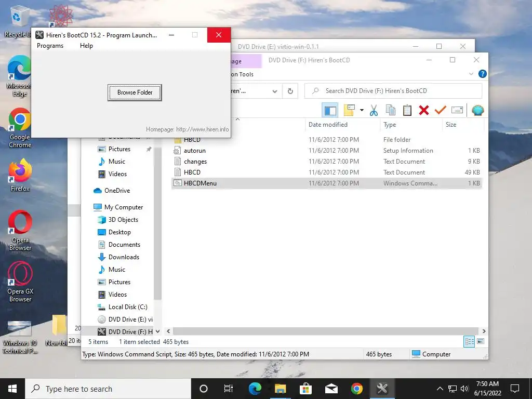The height and width of the screenshot is (399, 532).
Task: Click the Search DVD Drive (F:) field
Action: (393, 91)
